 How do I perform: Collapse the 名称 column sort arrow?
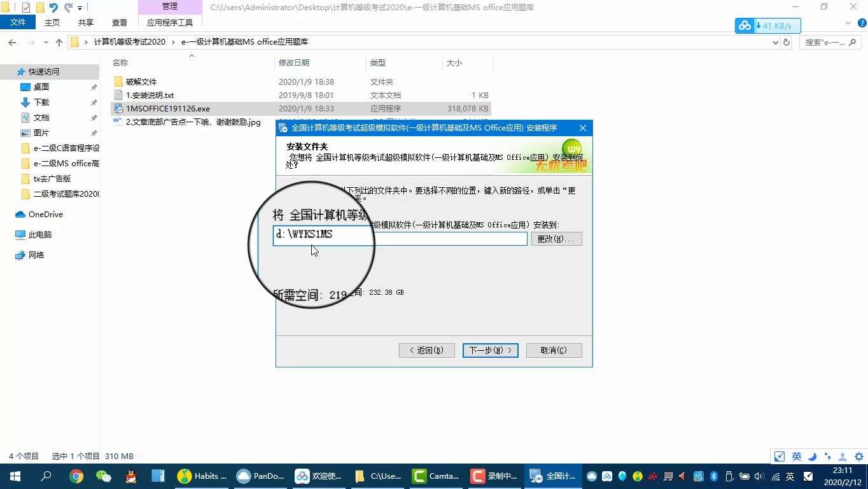point(191,56)
